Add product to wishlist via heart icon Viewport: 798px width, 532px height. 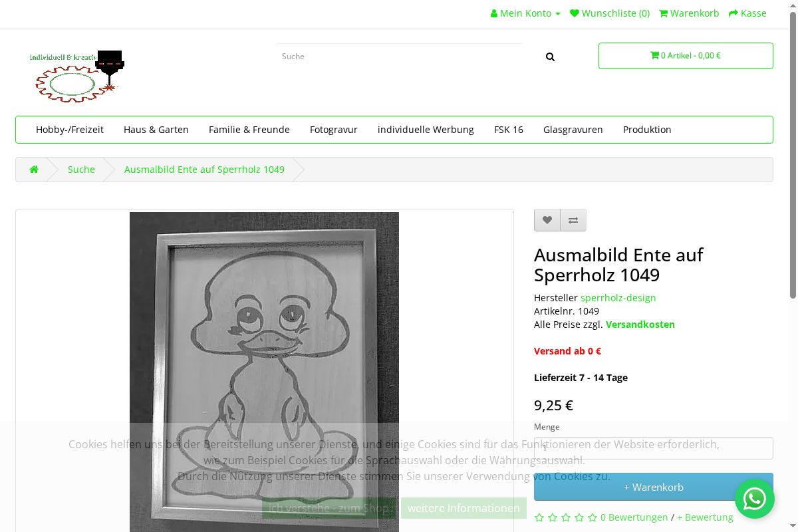[547, 220]
